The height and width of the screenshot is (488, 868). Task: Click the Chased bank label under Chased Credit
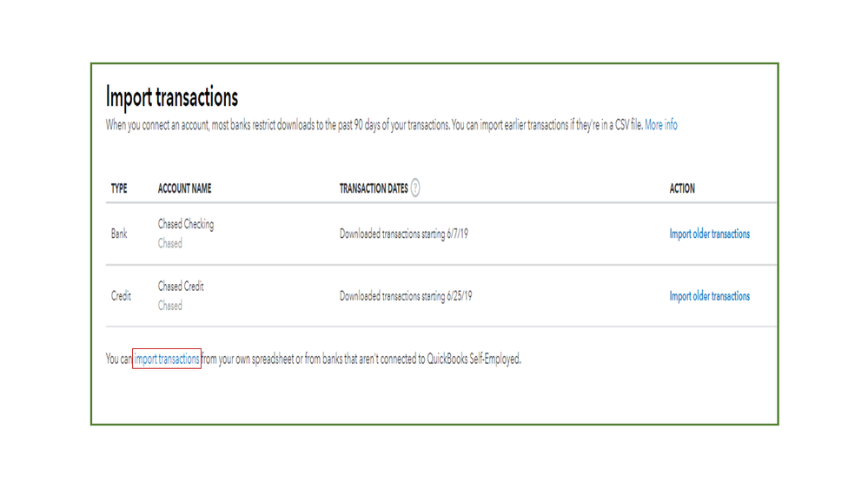click(170, 306)
